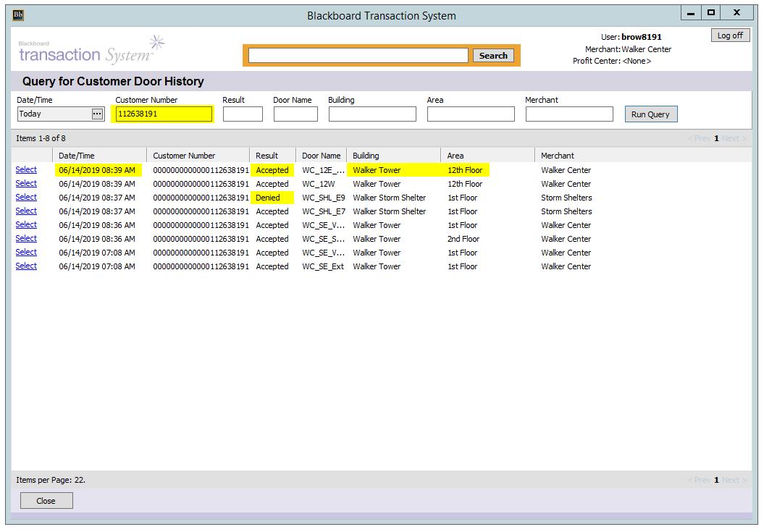Click the top Next pagination link
Screen dimensions: 764x532
[x=734, y=138]
